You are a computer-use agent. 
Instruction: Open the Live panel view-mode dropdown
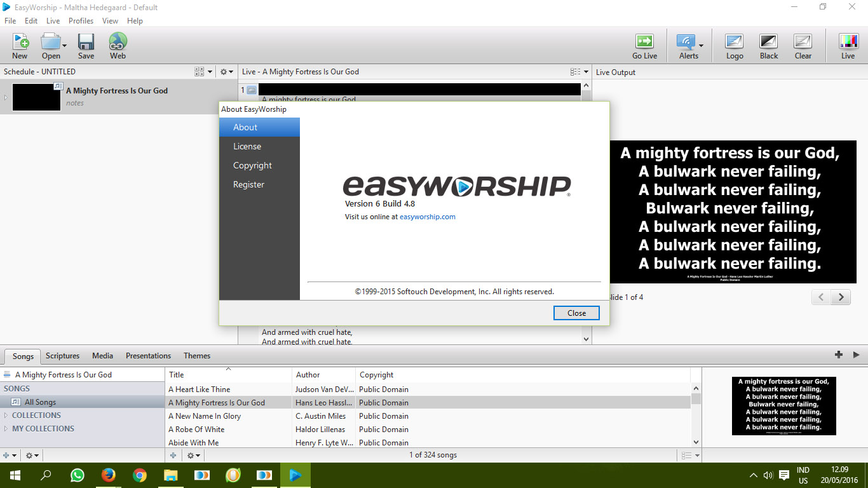[579, 72]
